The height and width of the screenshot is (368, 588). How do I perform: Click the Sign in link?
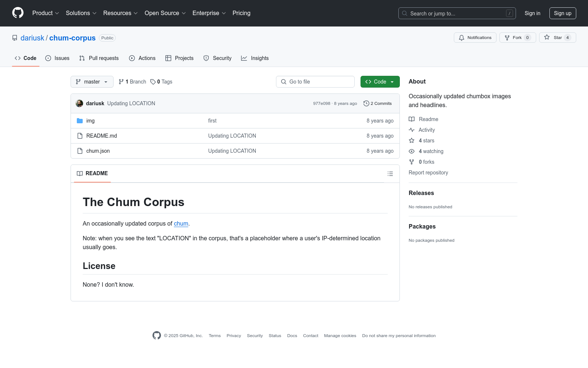coord(533,13)
